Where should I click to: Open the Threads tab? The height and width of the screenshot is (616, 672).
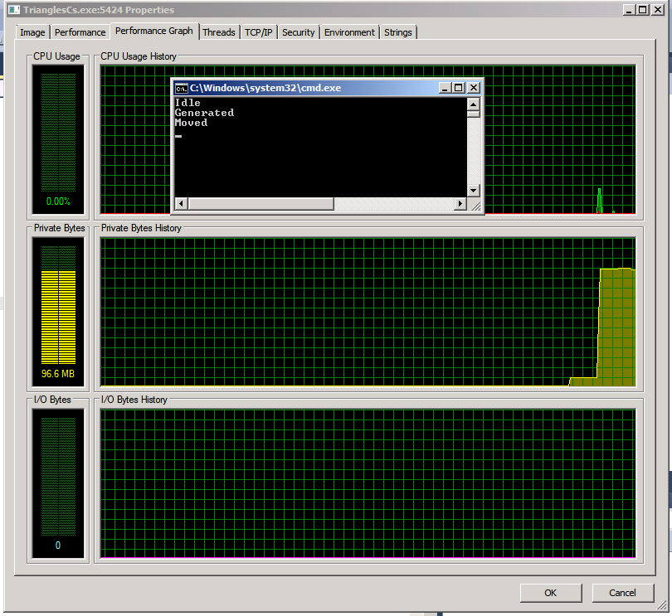click(219, 32)
